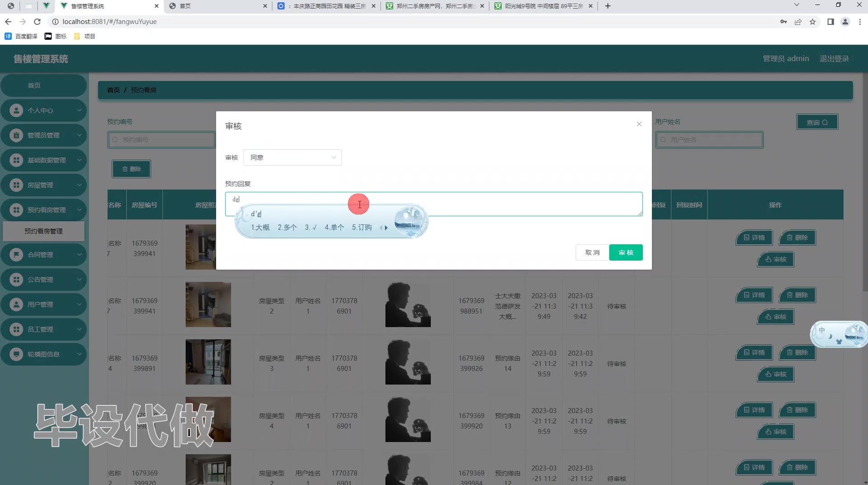Screen dimensions: 868x485
Task: Click the floating IME 中 language indicator
Action: coord(821,330)
